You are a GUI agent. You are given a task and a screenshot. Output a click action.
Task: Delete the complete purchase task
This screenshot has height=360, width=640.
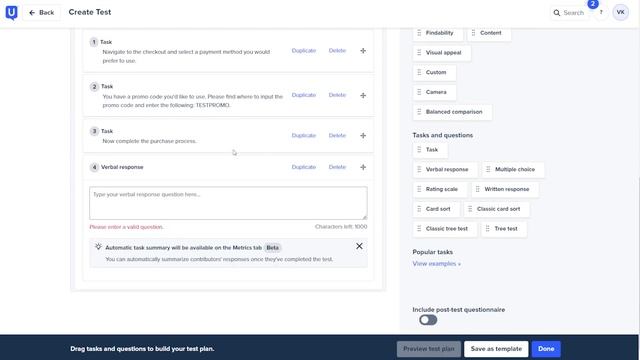[x=337, y=136]
